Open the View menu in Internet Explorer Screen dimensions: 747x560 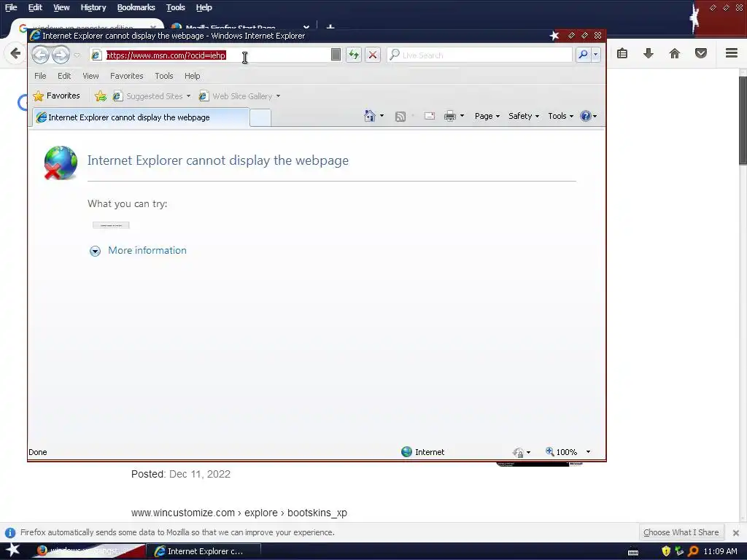[x=90, y=76]
